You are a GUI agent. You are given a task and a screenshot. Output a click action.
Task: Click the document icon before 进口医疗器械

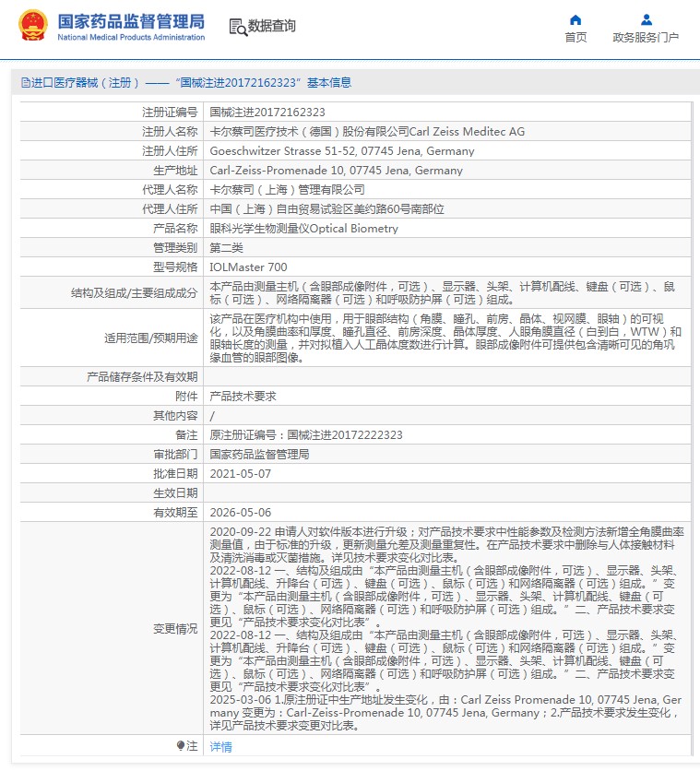[x=26, y=83]
